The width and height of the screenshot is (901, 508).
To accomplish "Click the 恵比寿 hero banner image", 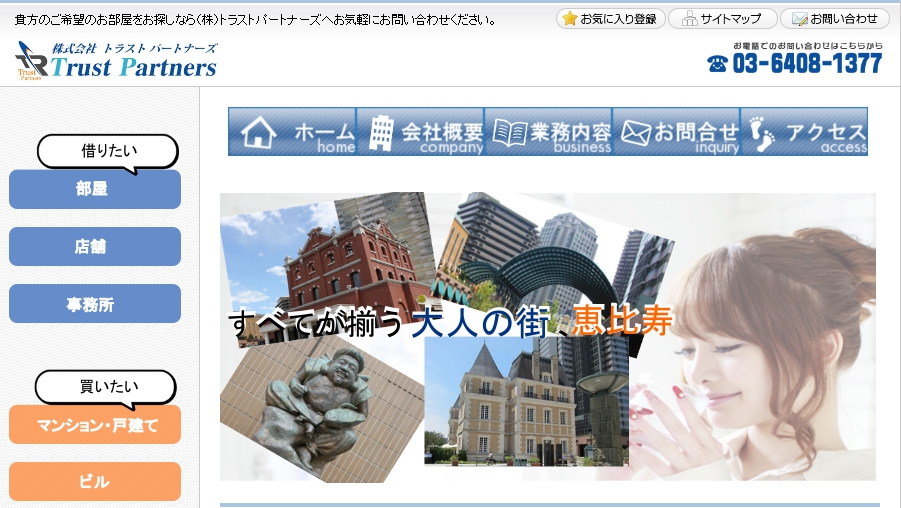I will pyautogui.click(x=548, y=337).
